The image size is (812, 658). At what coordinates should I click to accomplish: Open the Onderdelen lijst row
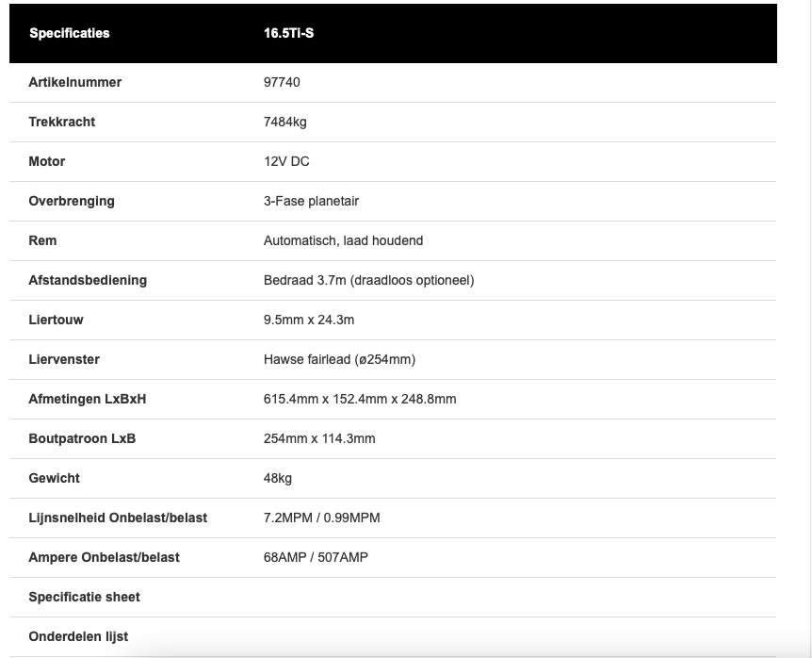click(x=78, y=636)
